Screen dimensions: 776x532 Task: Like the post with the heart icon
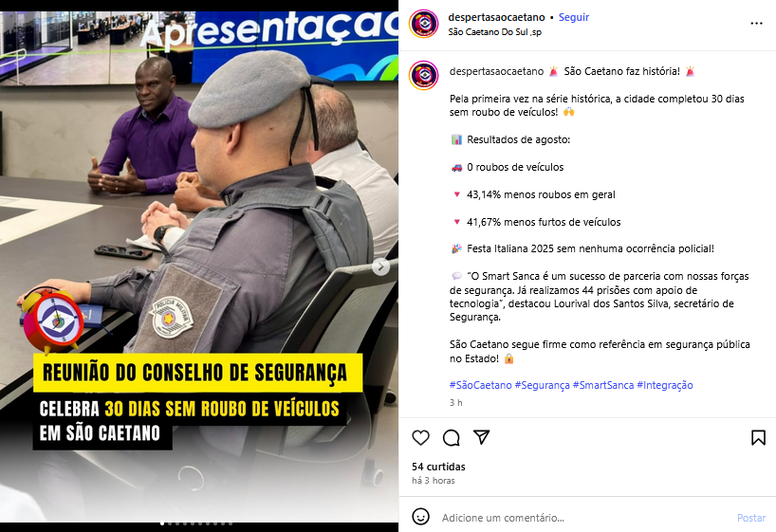(420, 437)
